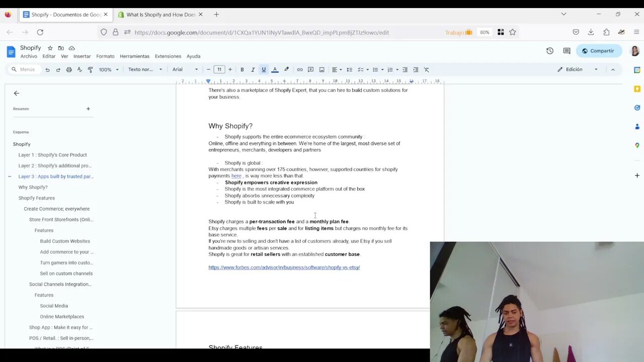This screenshot has height=362, width=644.
Task: Open Firefox downloads panel
Action: [591, 32]
